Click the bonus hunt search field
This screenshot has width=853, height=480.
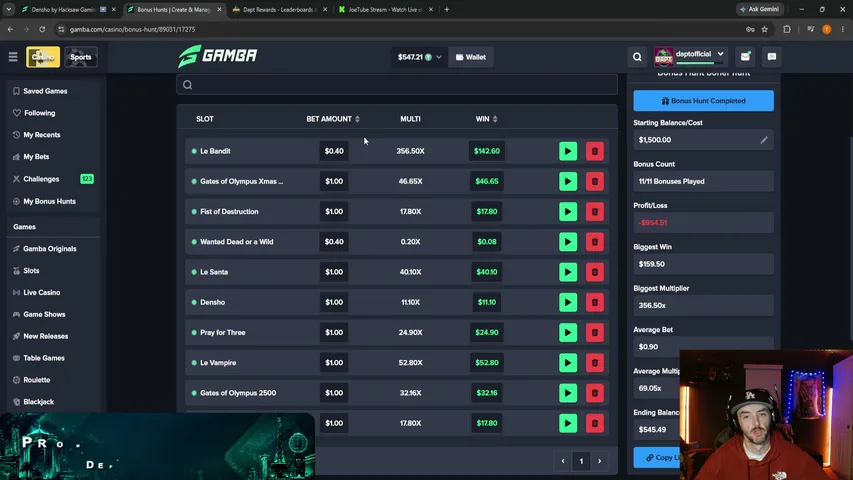[x=397, y=85]
